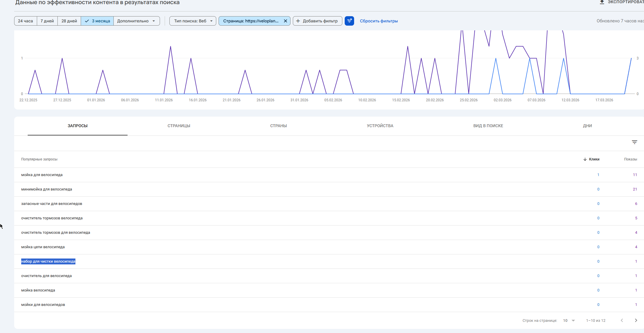Select the 7 дней range

point(47,21)
